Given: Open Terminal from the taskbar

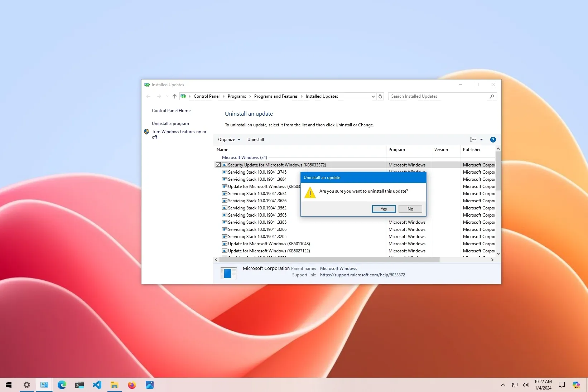Looking at the screenshot, I should [x=79, y=385].
